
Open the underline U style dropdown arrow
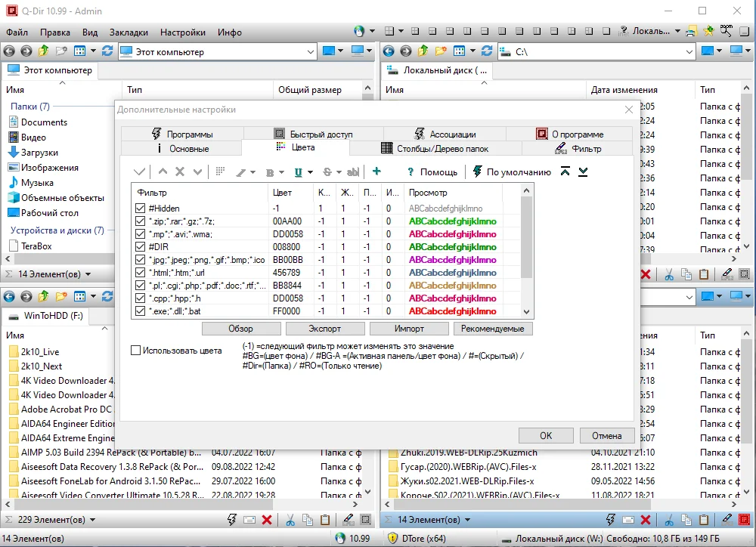310,172
